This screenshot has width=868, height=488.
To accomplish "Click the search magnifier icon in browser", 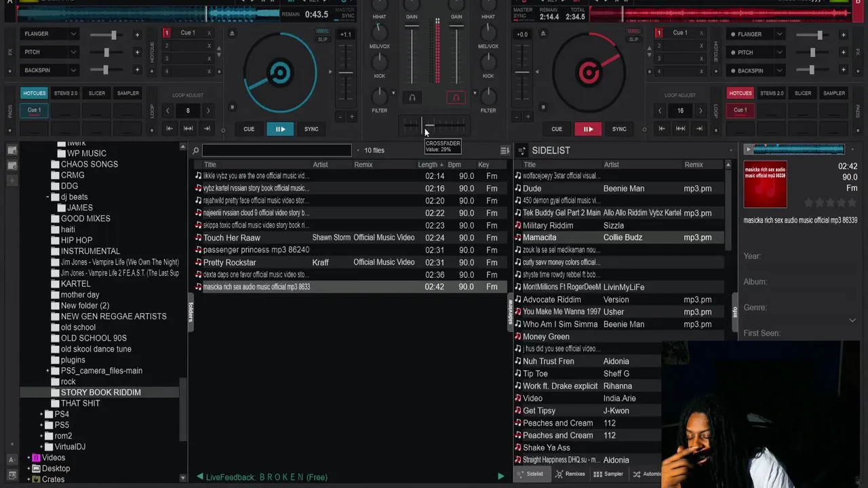I will [195, 150].
